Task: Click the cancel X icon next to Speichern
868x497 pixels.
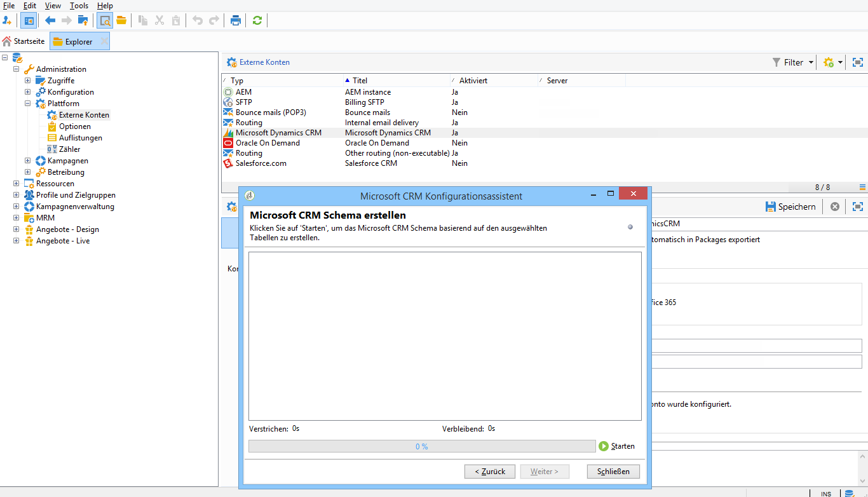Action: point(835,207)
